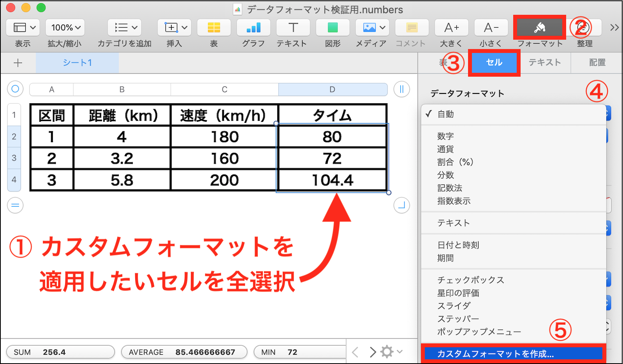This screenshot has height=364, width=623.
Task: Click the フォーマット paintbrush icon
Action: (x=539, y=28)
